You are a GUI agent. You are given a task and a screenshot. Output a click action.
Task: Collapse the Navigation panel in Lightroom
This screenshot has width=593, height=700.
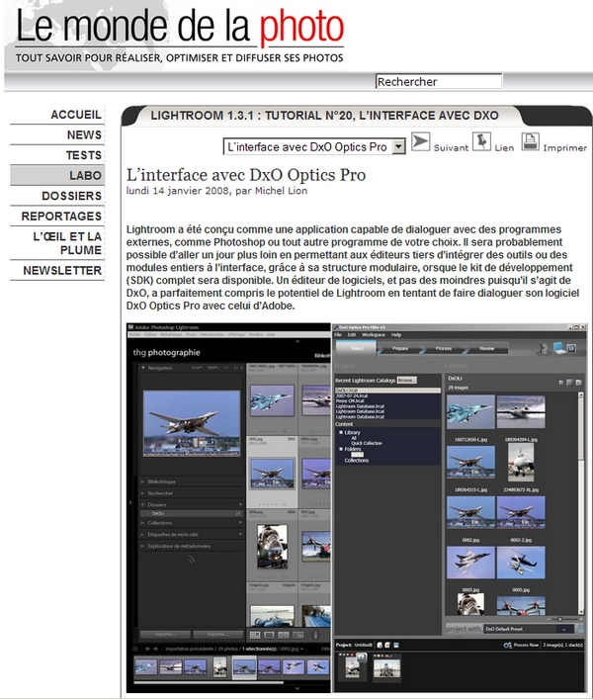pyautogui.click(x=143, y=368)
